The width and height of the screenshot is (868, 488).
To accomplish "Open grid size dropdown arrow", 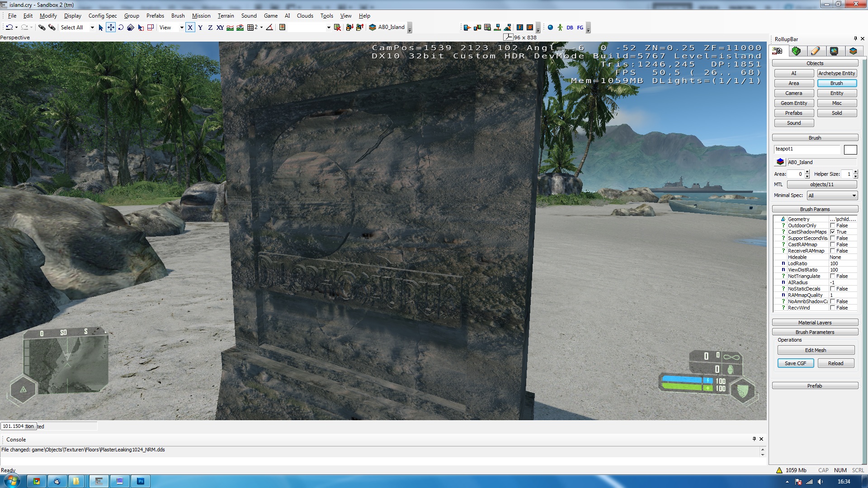I will coord(261,28).
